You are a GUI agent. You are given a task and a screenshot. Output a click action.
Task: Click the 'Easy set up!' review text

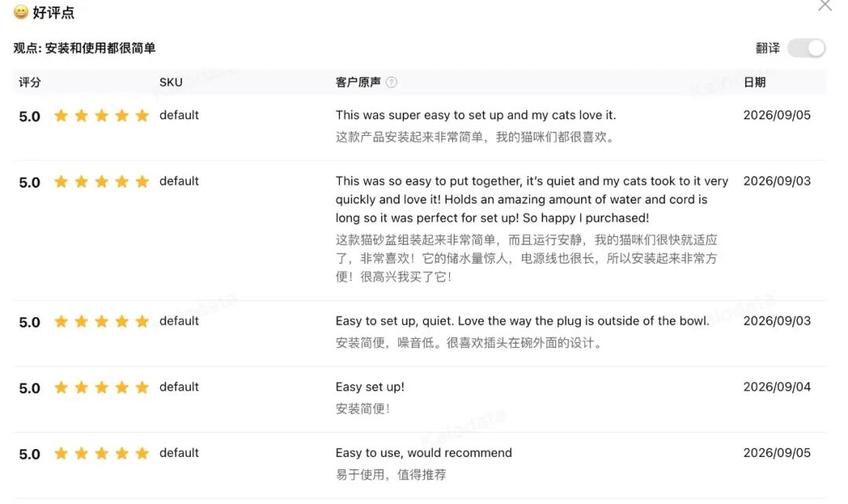(370, 387)
